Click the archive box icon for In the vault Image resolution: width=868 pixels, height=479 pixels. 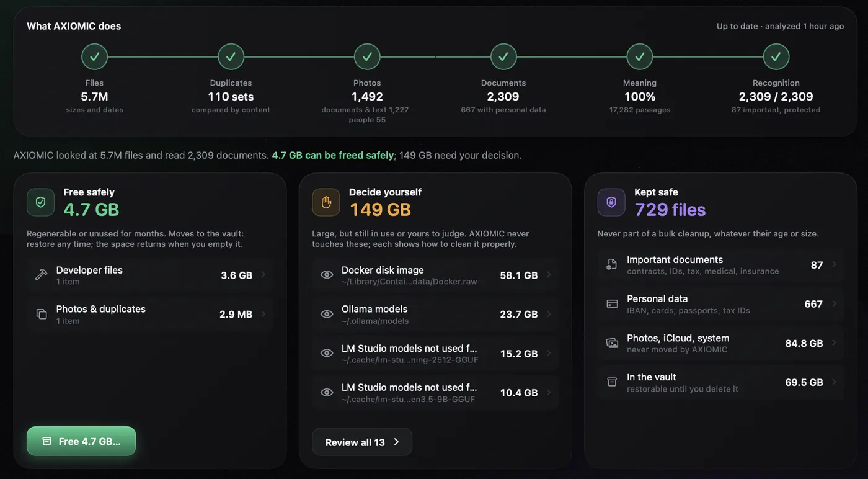(612, 382)
